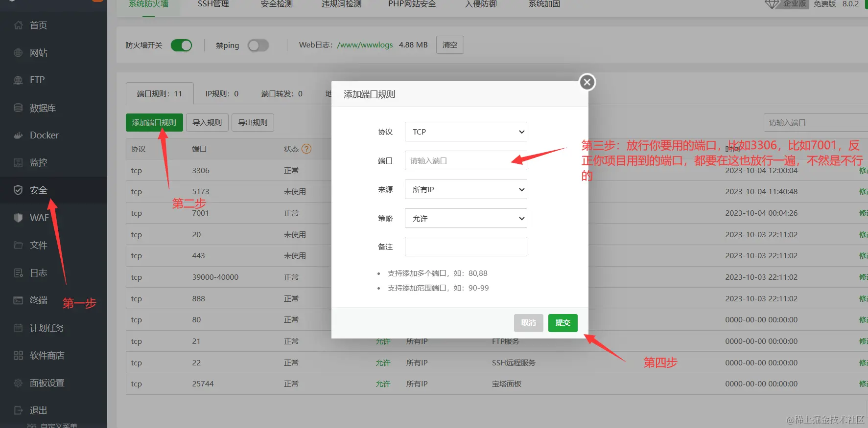Click the Docker whale icon
Viewport: 868px width, 428px height.
point(18,135)
